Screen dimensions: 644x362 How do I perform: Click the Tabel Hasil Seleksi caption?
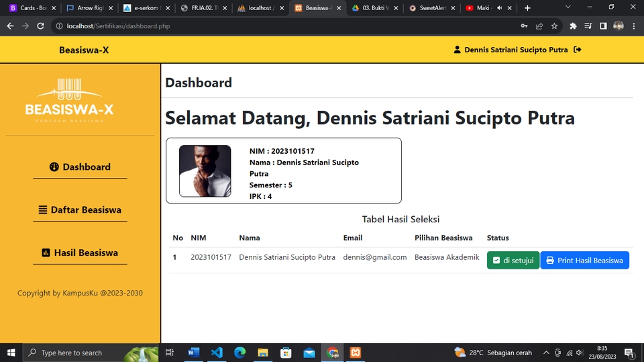[400, 219]
